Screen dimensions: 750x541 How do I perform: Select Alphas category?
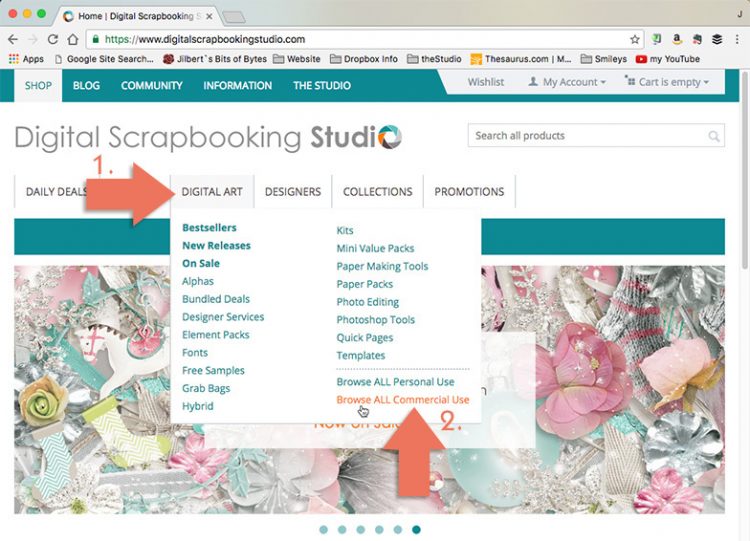(x=198, y=281)
